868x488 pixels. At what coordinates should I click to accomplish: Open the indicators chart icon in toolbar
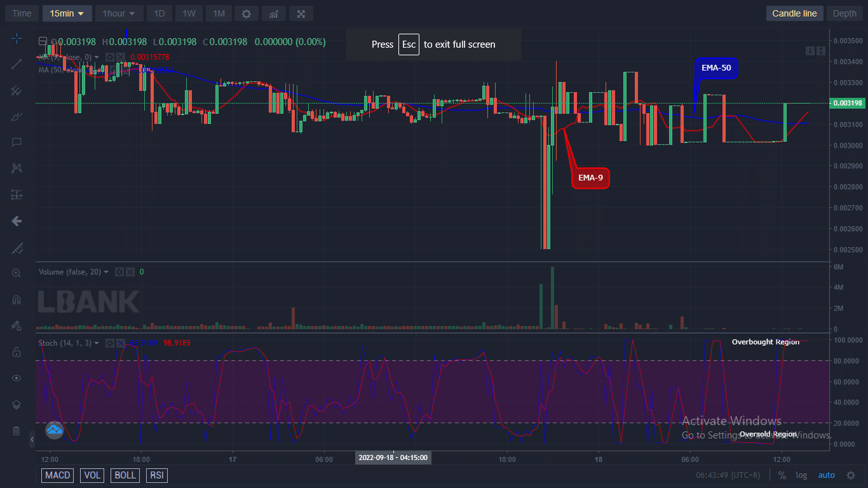273,13
